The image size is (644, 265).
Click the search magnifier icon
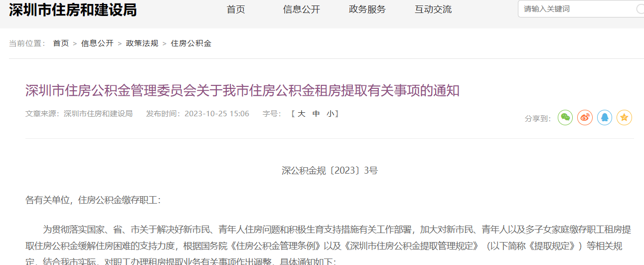tap(640, 9)
